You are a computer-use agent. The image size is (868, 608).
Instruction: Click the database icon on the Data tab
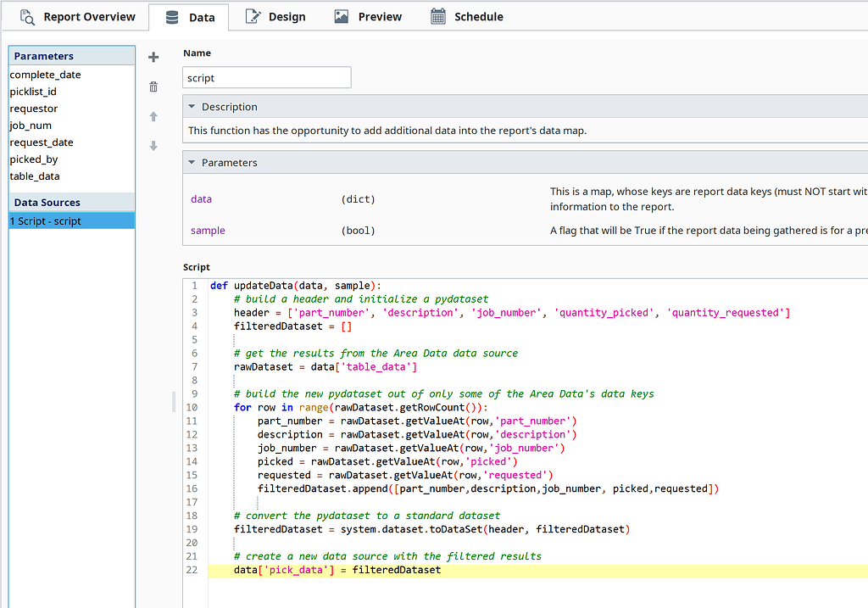[169, 16]
